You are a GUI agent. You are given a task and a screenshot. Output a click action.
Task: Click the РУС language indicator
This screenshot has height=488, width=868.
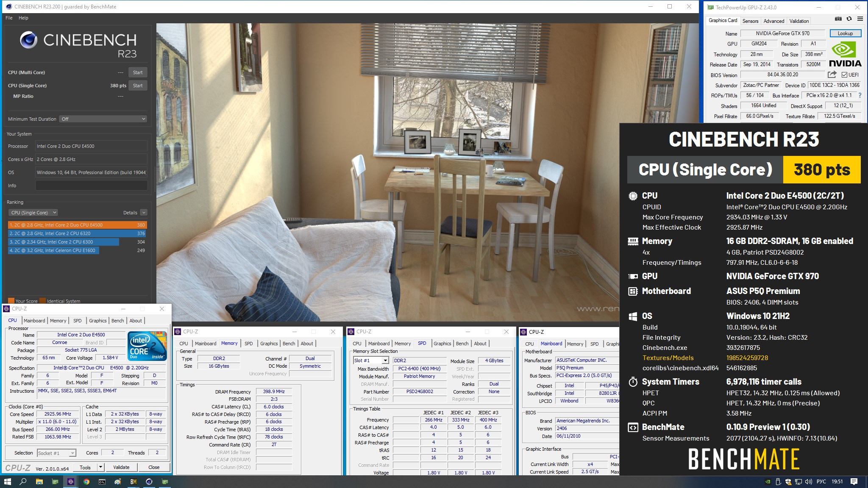pyautogui.click(x=821, y=482)
